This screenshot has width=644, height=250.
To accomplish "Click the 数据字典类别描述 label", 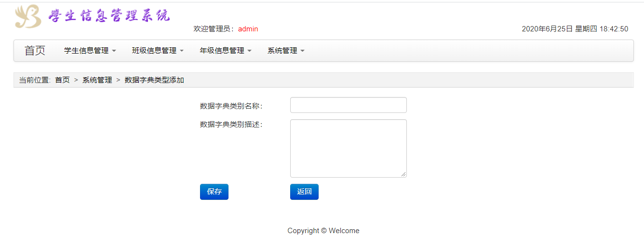I will click(x=231, y=124).
